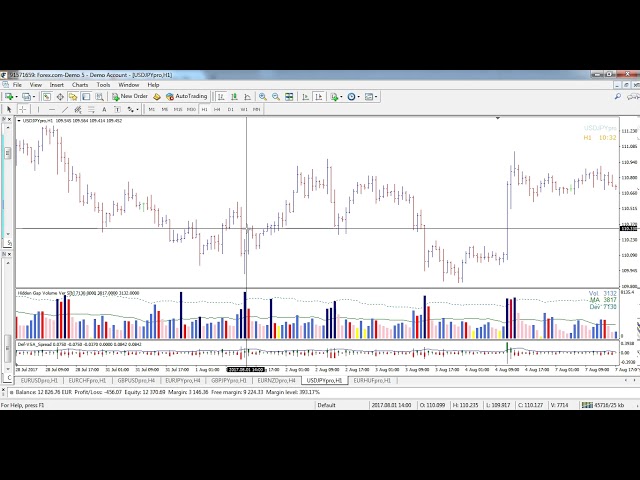Click the Zoom Out magnifier icon
This screenshot has width=640, height=480.
(x=274, y=97)
